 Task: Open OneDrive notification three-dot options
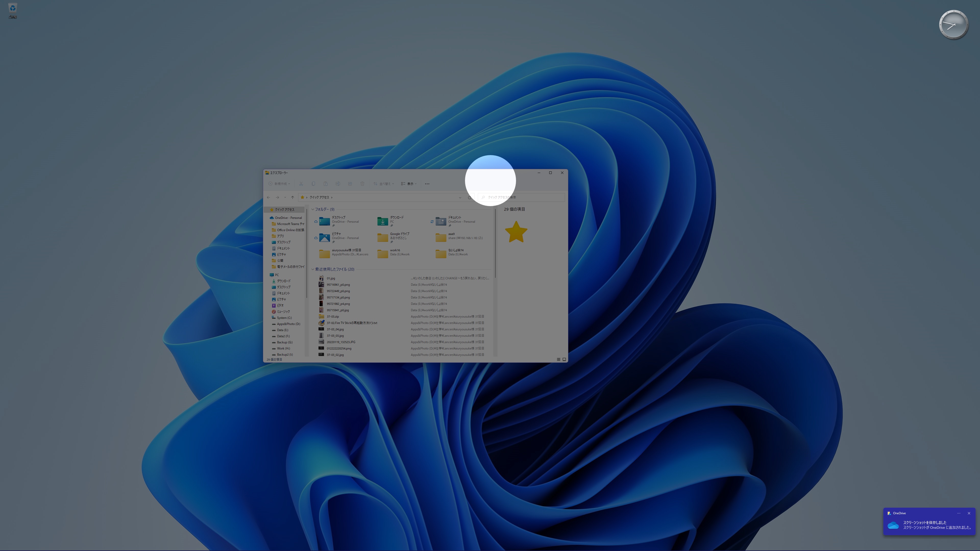click(959, 513)
